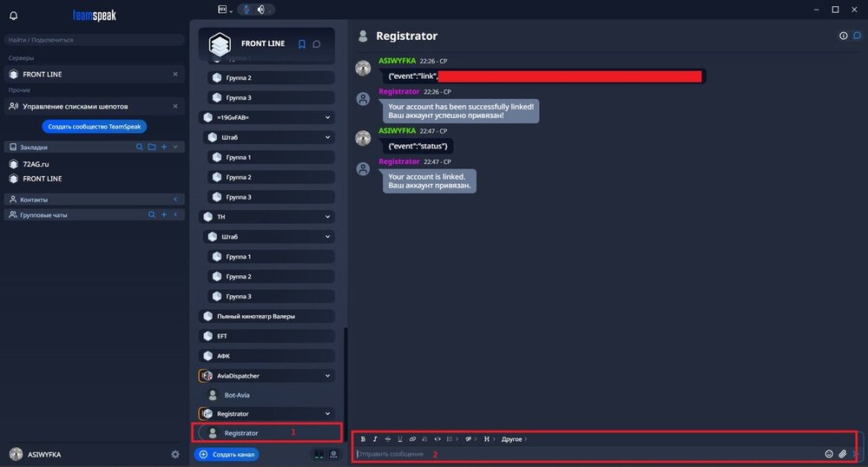Collapse the =19GvFAB= channel group

[328, 117]
